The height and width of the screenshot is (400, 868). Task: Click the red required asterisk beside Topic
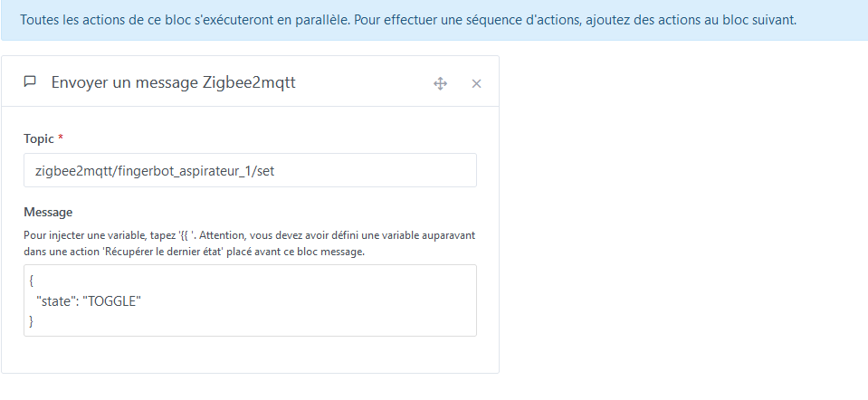(61, 138)
